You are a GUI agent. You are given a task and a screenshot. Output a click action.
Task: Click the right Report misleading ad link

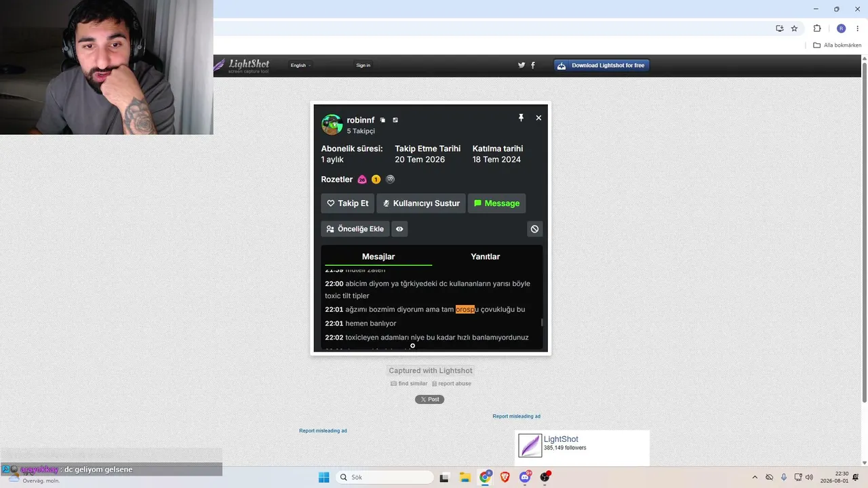tap(517, 416)
